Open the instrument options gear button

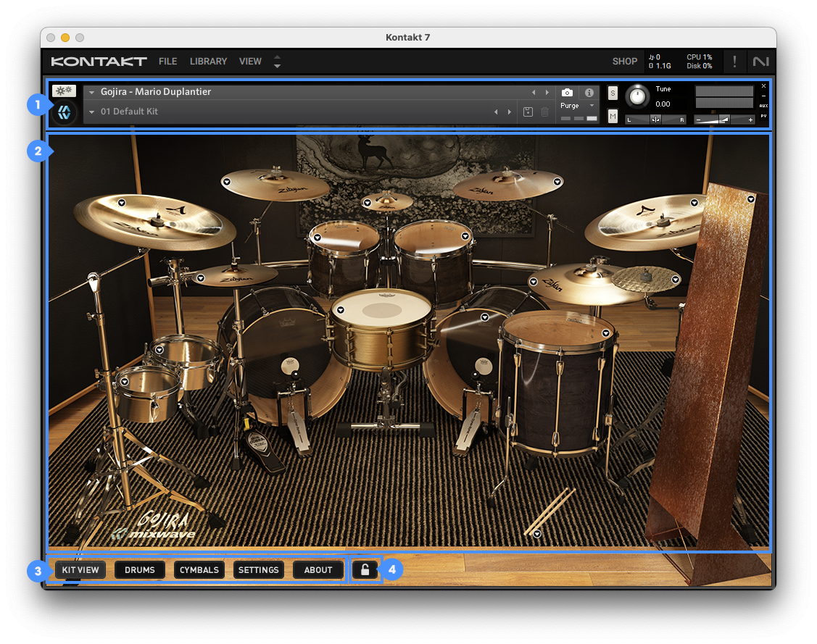tap(64, 91)
